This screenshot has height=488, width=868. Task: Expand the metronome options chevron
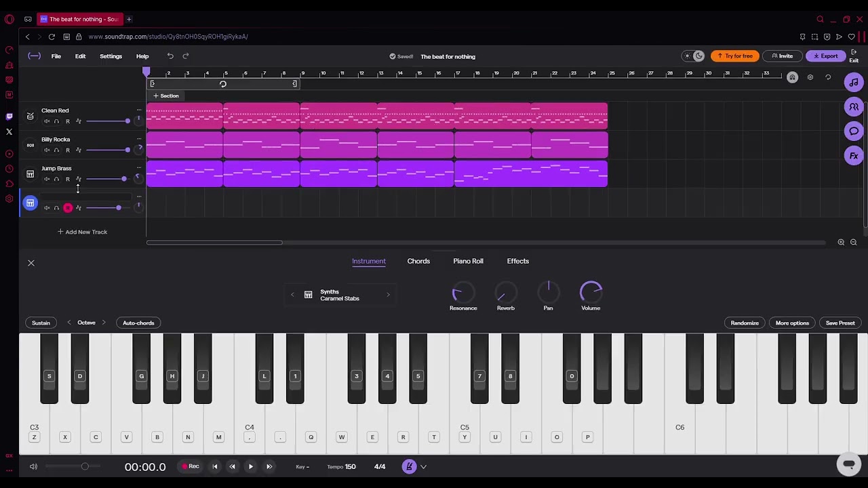pos(423,466)
